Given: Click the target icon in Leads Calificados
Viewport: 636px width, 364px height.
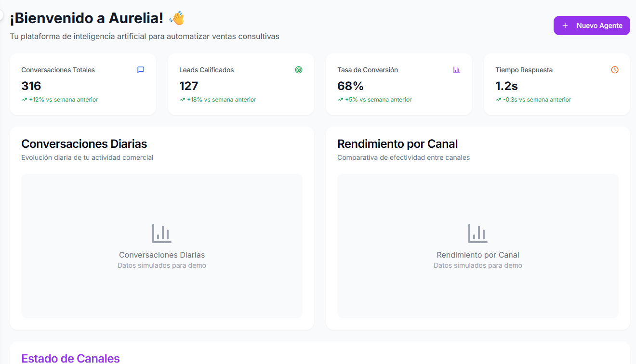Looking at the screenshot, I should tap(299, 70).
